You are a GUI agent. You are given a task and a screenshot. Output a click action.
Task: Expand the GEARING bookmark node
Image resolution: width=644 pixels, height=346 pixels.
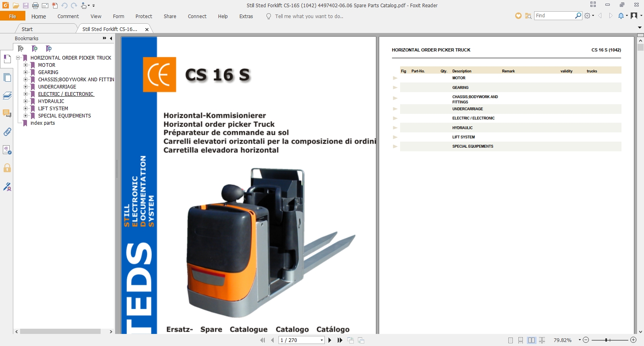tap(26, 72)
